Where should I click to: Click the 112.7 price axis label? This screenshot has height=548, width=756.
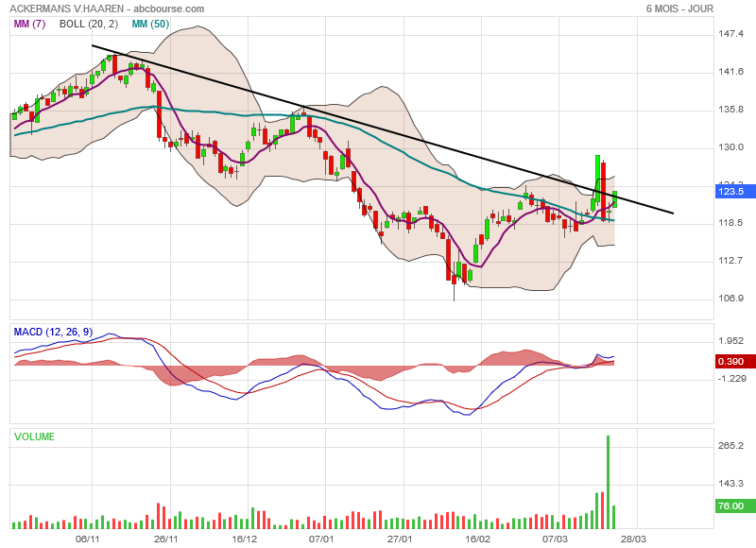click(x=730, y=260)
